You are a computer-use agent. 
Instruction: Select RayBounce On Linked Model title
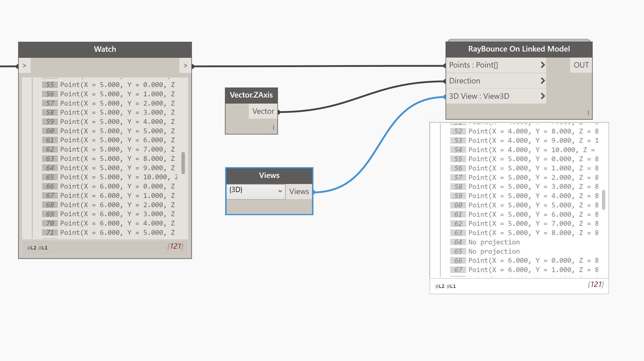click(519, 49)
